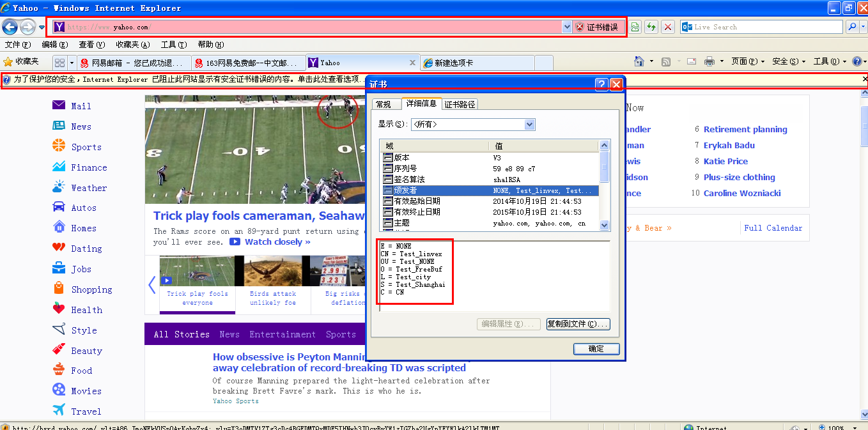The image size is (868, 430).
Task: Open the tab list dropdown arrow
Action: [x=72, y=63]
